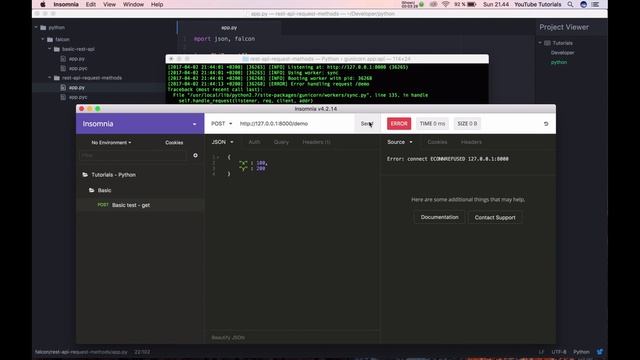Collapse the rest-api-request-methods folder

50,78
